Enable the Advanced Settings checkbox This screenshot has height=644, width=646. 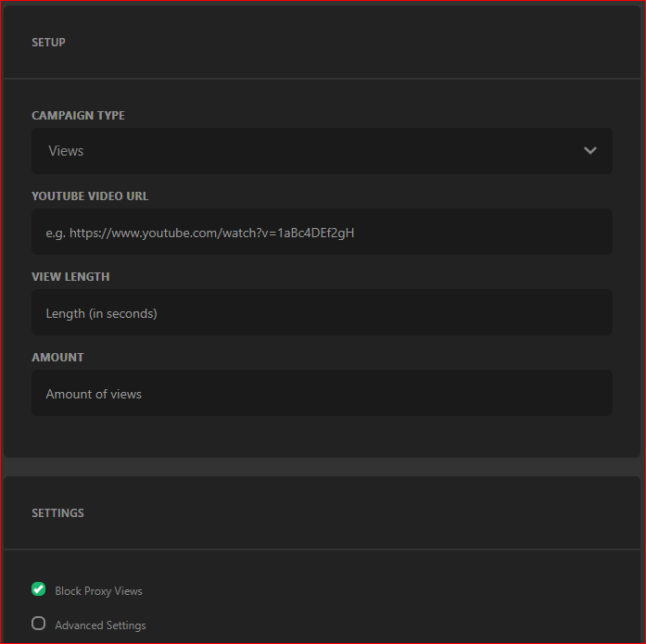39,624
